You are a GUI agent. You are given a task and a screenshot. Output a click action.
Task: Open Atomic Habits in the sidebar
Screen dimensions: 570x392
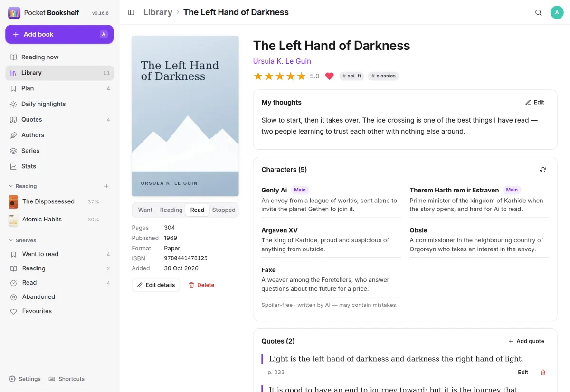click(59, 220)
